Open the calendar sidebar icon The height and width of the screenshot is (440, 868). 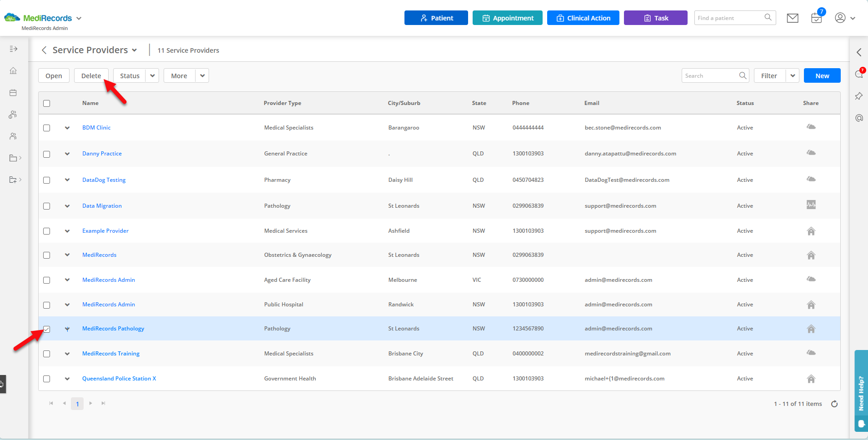point(13,93)
